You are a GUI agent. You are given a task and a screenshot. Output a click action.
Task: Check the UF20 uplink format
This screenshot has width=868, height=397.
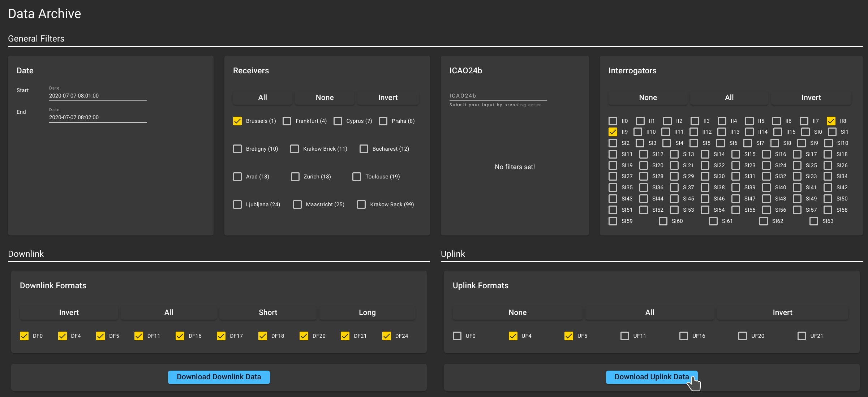(743, 336)
